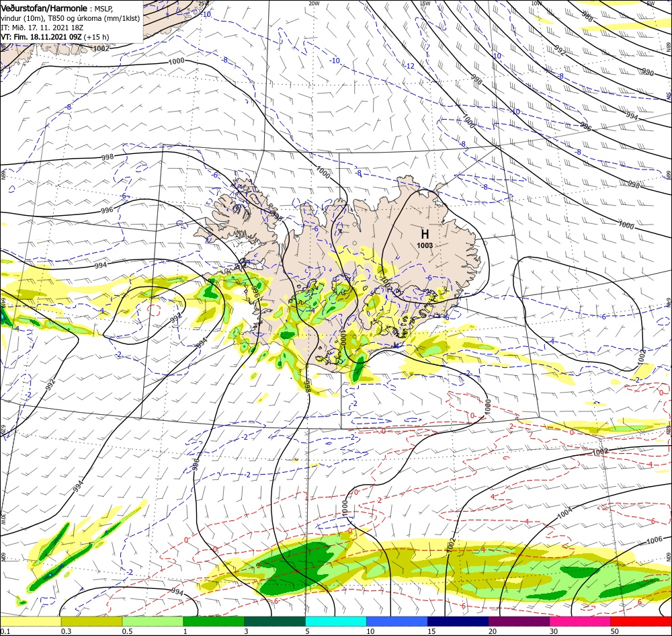
Task: Click the '-12' temperature contour label
Action: coord(410,66)
